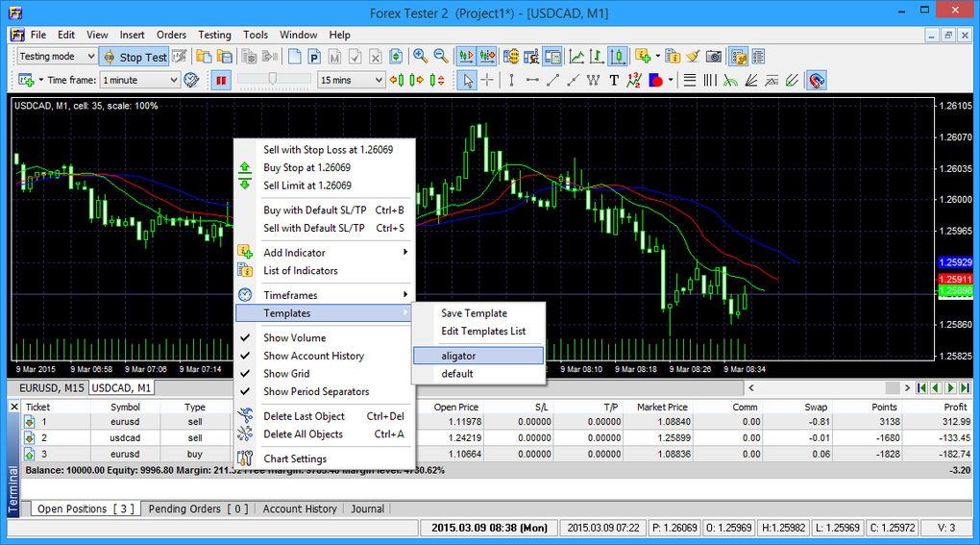Click the camera screenshot icon
980x545 pixels.
713,57
